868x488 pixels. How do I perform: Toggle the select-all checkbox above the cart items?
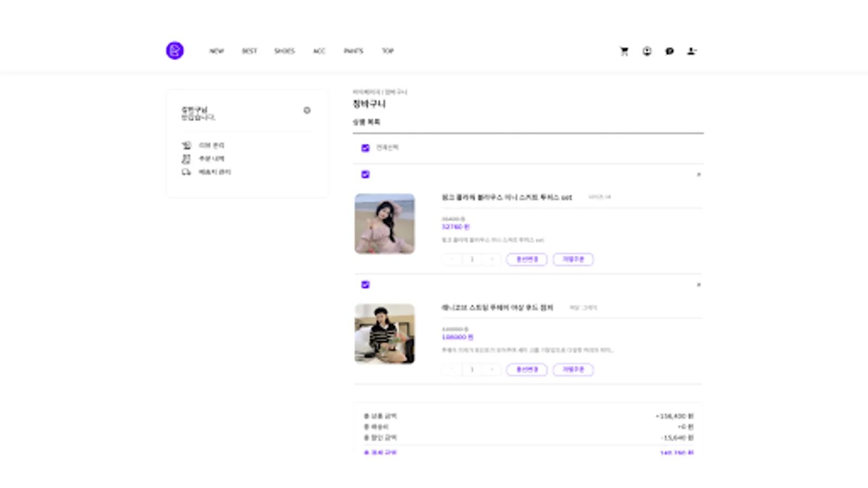coord(365,147)
